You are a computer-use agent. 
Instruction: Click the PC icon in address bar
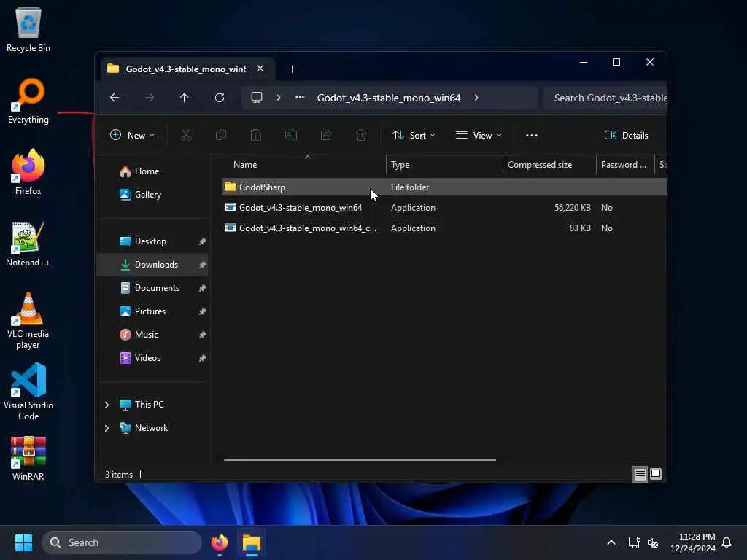click(x=257, y=98)
